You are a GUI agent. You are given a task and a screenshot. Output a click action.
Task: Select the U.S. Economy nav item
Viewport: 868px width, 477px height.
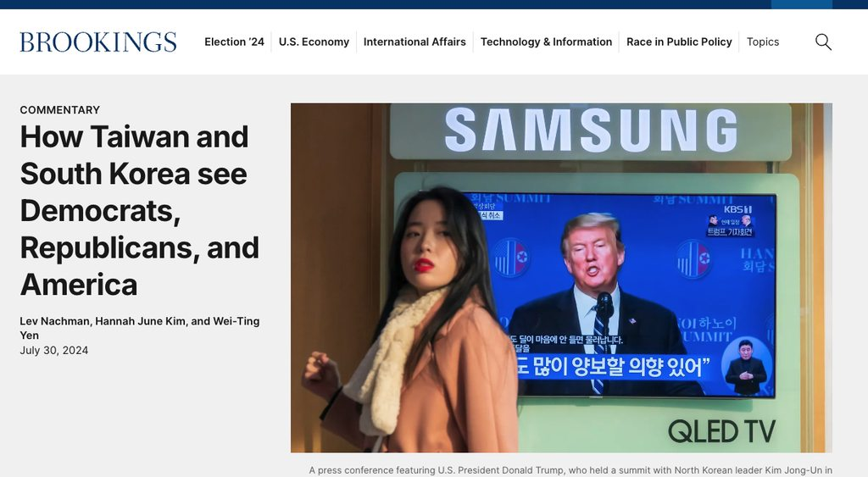[x=314, y=42]
